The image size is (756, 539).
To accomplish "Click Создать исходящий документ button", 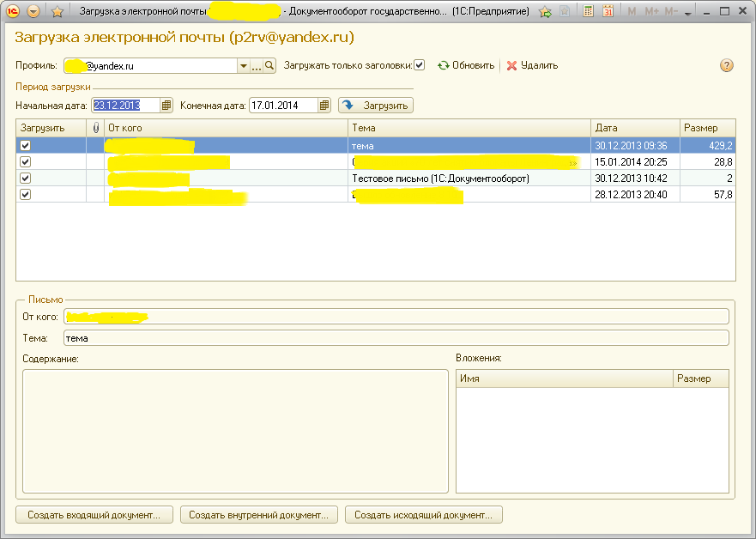I will point(424,515).
